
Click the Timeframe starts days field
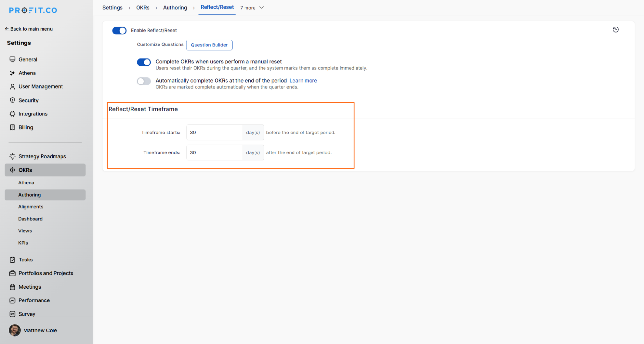pos(214,133)
